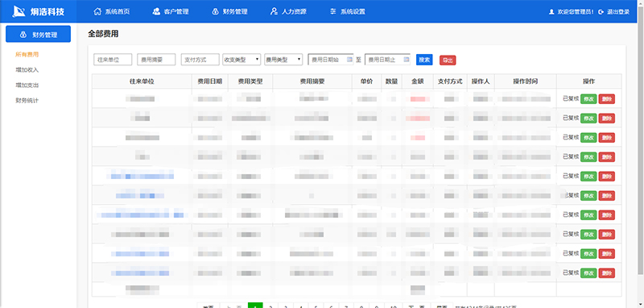The width and height of the screenshot is (644, 308).
Task: Click the 客户管理 people icon
Action: [x=156, y=11]
